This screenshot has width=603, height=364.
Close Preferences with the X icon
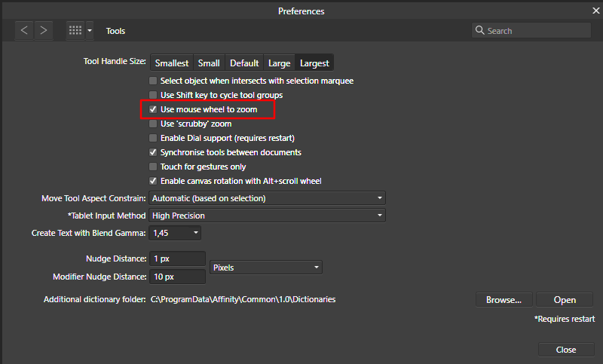[595, 11]
